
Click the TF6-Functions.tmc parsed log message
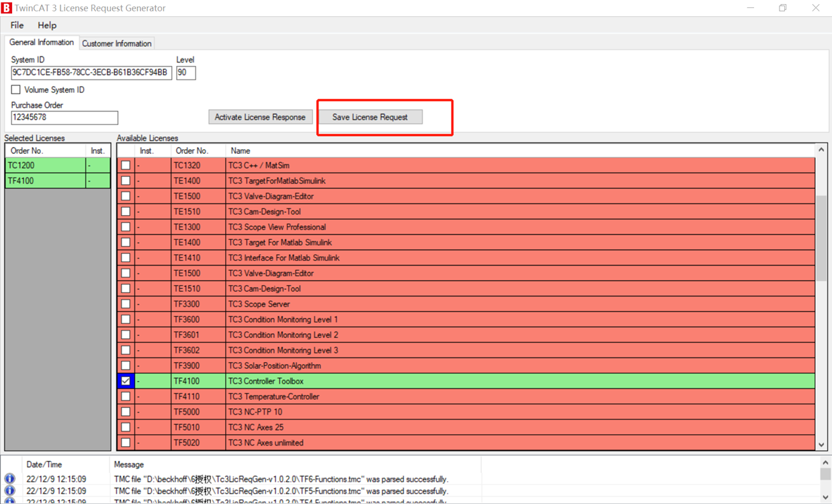[281, 479]
